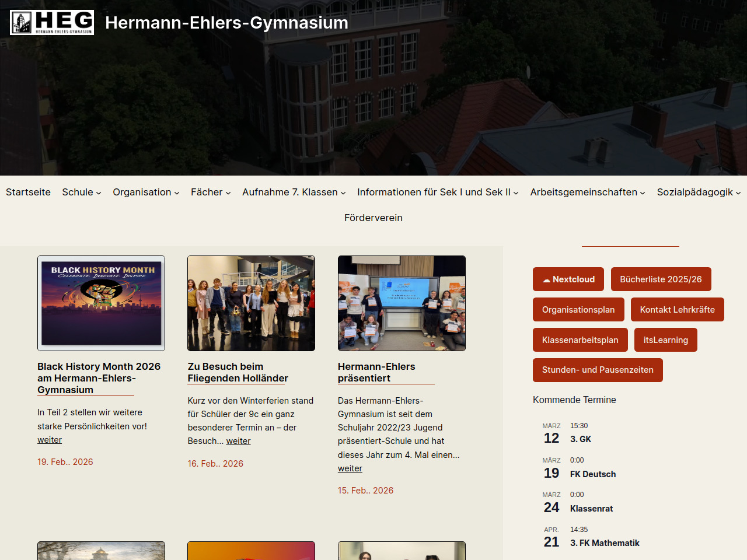747x560 pixels.
Task: View Stunden- und Pausenzeiten
Action: point(597,370)
